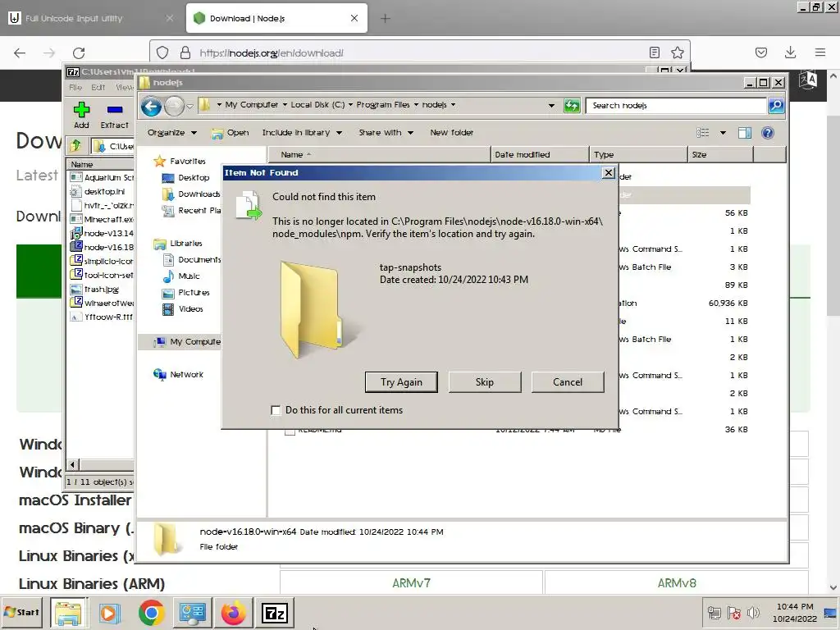
Task: Select desktop.ini in the 7-Zip list
Action: (x=98, y=191)
